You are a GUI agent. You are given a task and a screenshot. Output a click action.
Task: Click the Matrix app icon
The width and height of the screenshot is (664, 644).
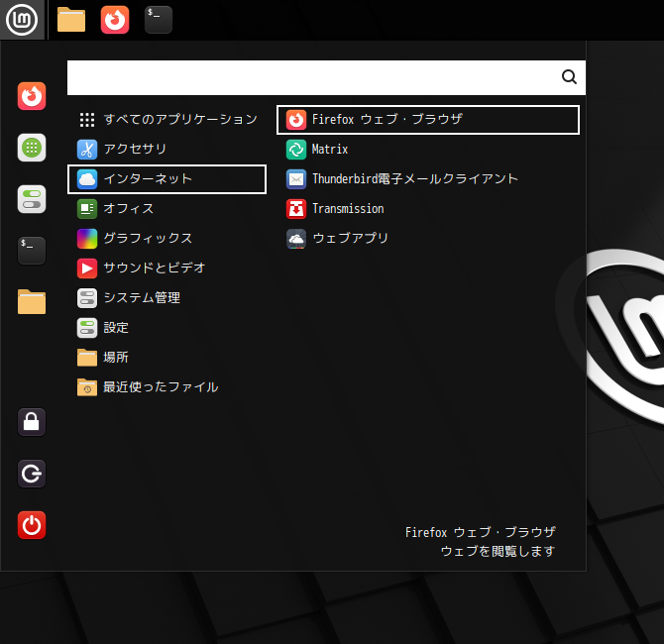point(296,150)
